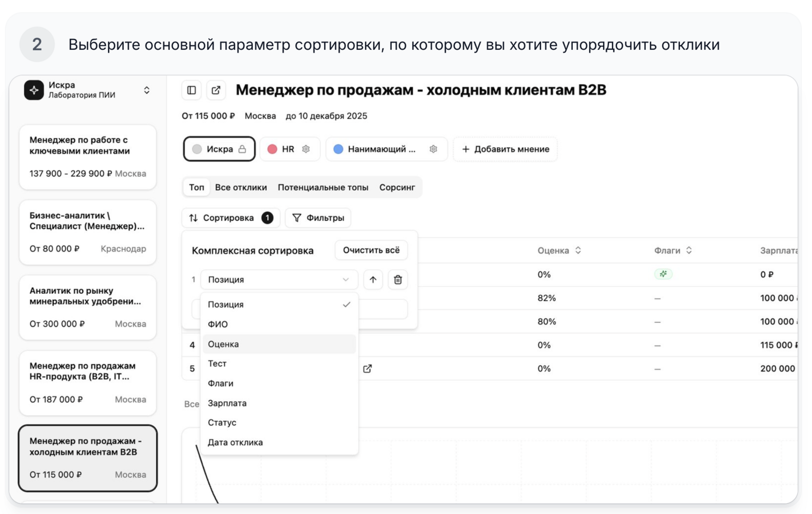This screenshot has width=812, height=514.
Task: Toggle the sidebar panel icon
Action: [x=191, y=90]
